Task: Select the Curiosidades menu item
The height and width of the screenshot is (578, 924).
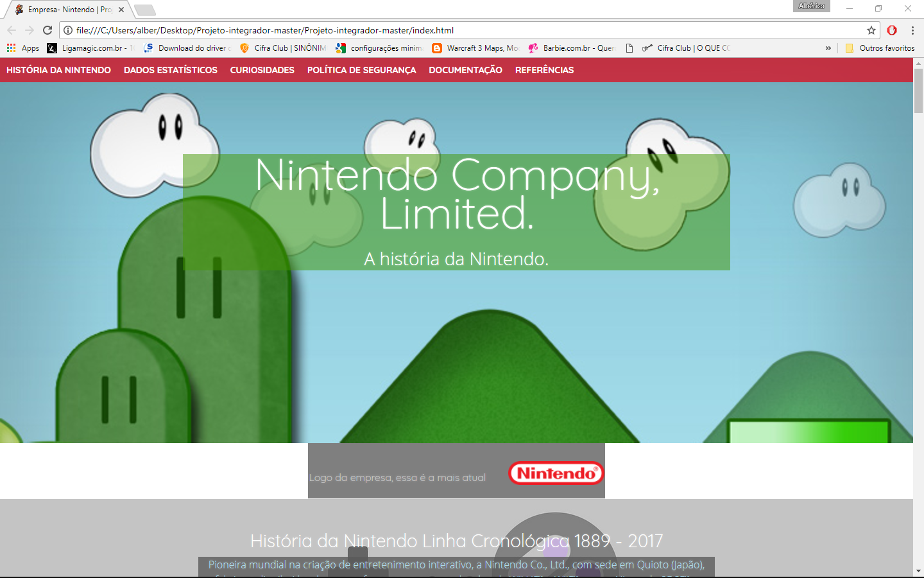Action: [x=262, y=70]
